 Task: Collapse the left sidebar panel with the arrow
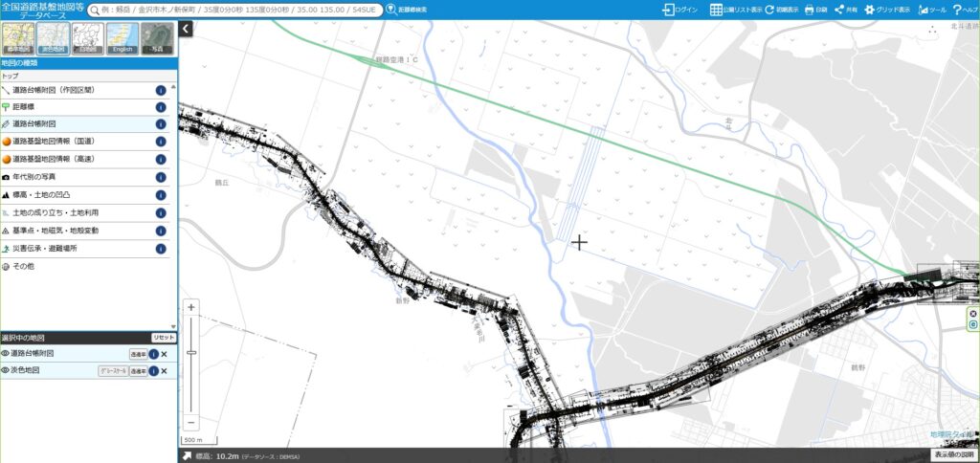[186, 29]
